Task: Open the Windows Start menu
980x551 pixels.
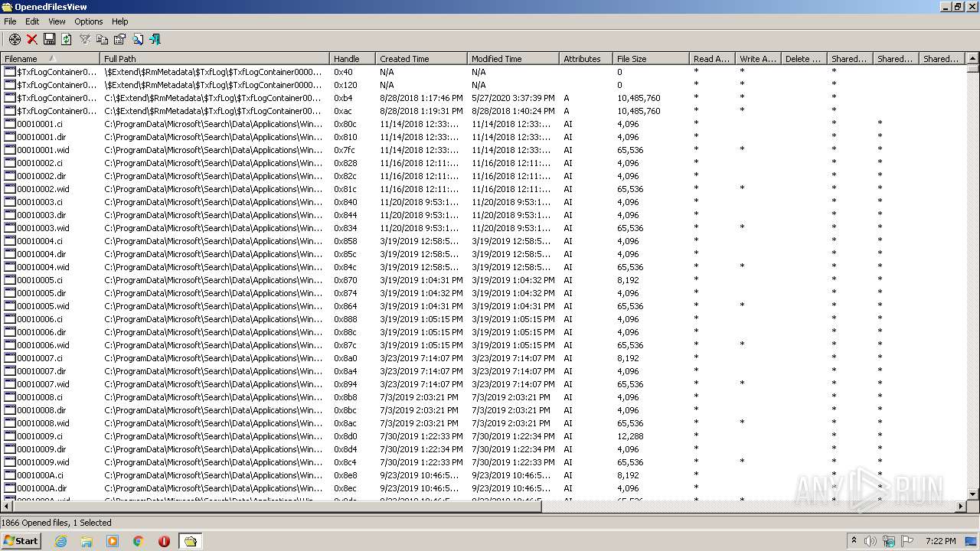Action: pos(21,540)
